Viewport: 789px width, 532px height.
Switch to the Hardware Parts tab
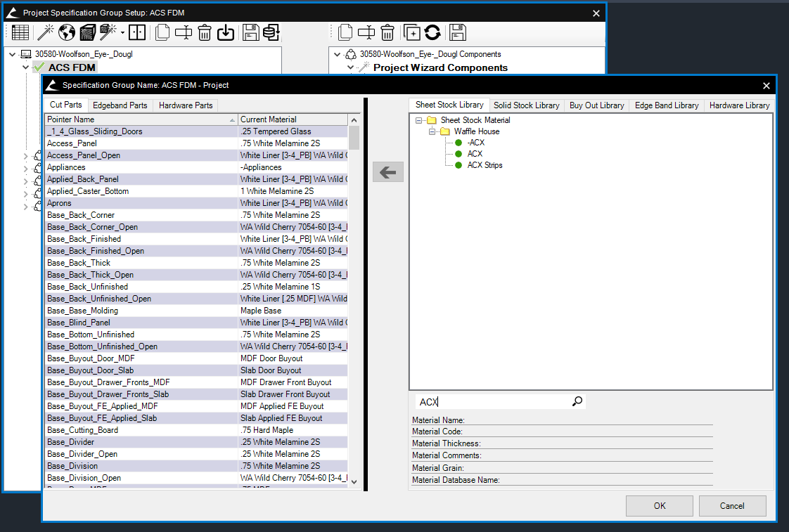186,105
